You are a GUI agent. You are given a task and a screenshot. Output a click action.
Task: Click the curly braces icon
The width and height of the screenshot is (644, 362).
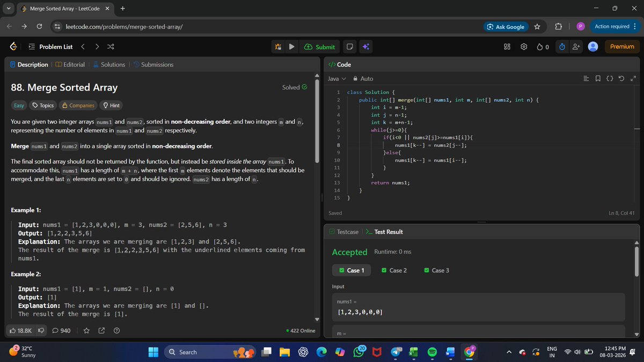coord(610,79)
